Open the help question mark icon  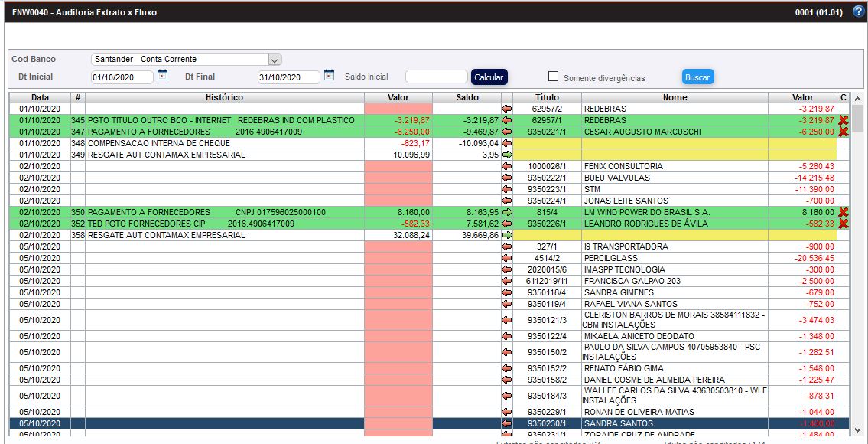858,11
